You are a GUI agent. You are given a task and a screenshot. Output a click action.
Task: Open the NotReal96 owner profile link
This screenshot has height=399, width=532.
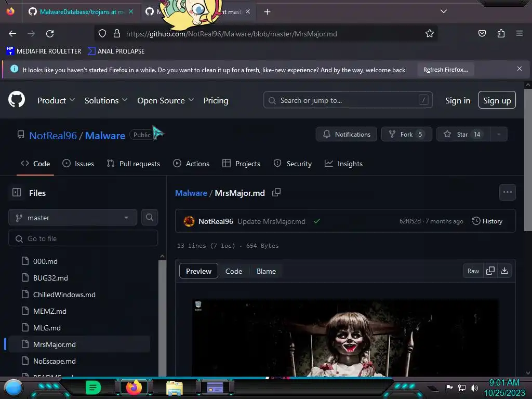[53, 136]
